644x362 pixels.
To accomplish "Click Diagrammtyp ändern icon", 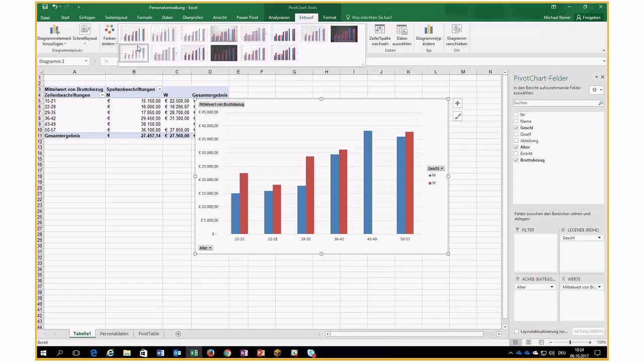I will [x=429, y=30].
